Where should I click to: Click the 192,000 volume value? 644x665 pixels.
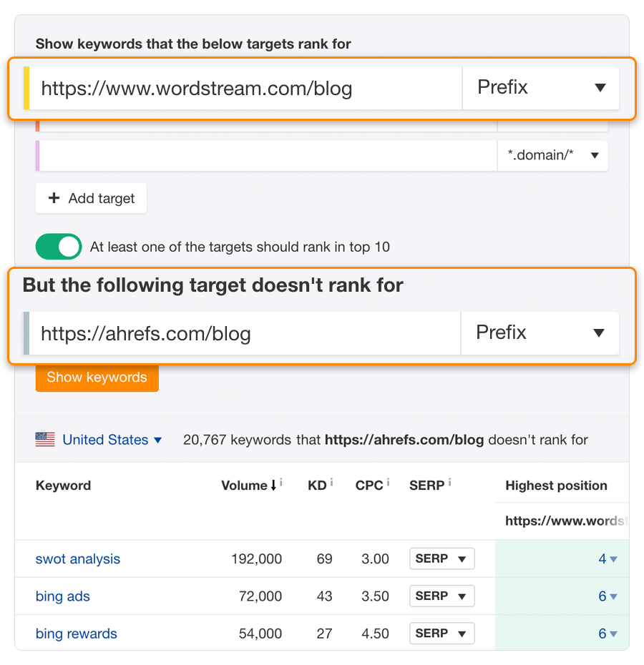click(x=256, y=559)
